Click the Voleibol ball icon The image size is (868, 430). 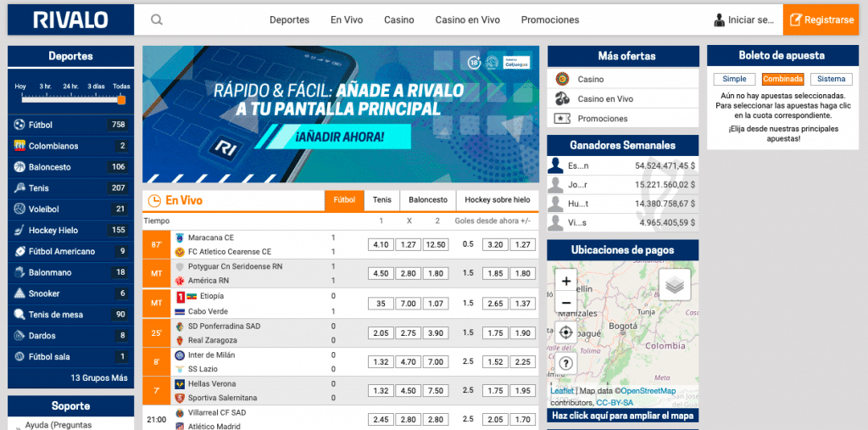coord(19,209)
